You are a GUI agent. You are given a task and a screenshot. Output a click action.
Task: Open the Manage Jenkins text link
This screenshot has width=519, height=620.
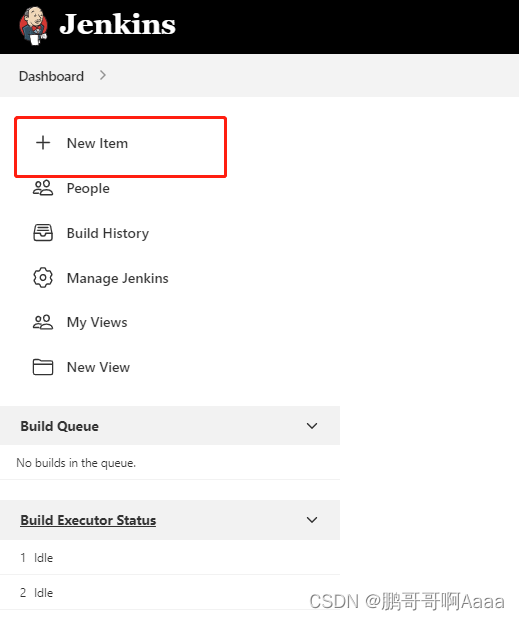coord(118,278)
